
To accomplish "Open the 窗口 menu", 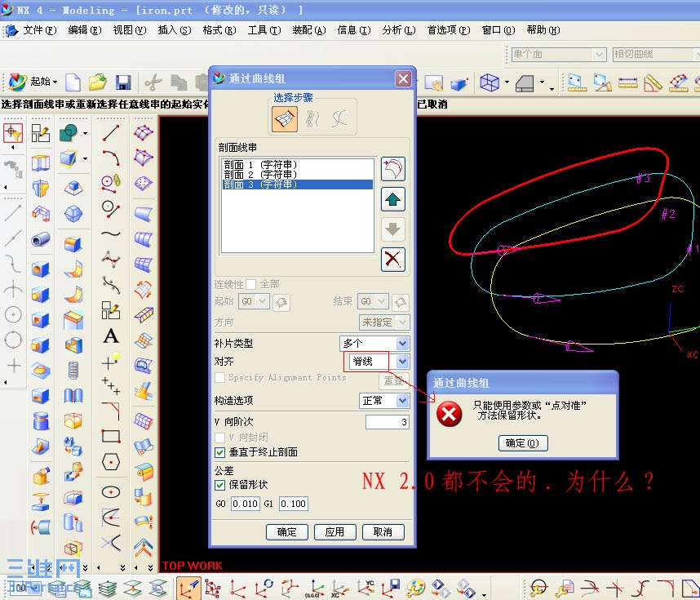I will [x=498, y=30].
